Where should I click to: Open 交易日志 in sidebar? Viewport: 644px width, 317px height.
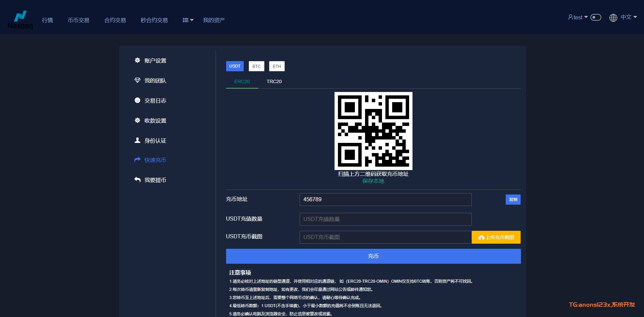pos(155,100)
